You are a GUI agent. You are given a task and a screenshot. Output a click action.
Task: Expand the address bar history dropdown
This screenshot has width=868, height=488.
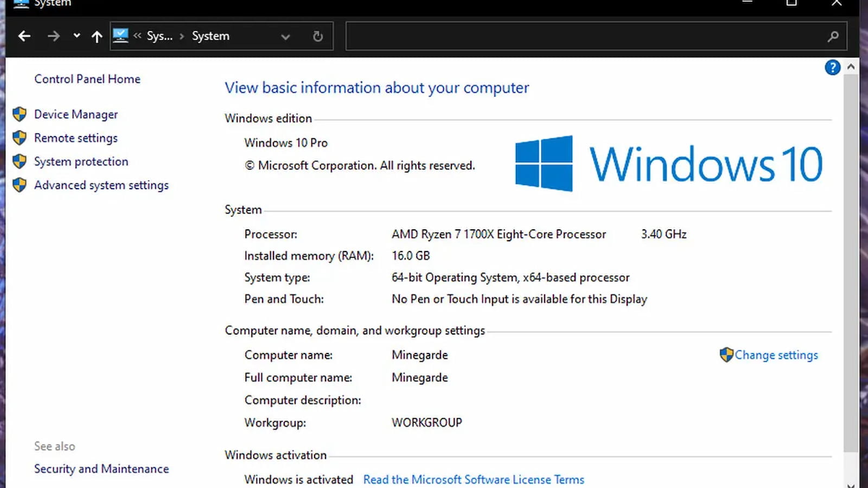point(285,37)
